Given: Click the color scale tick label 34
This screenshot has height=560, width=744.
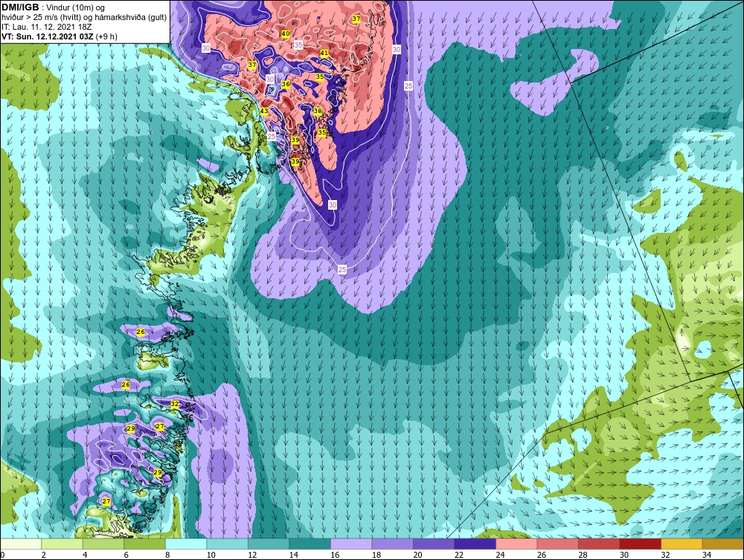Looking at the screenshot, I should [x=707, y=555].
